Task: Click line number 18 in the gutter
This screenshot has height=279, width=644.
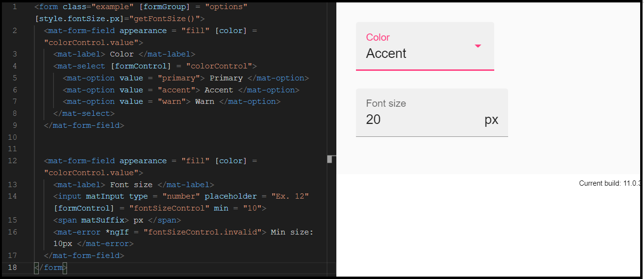Action: coord(13,267)
